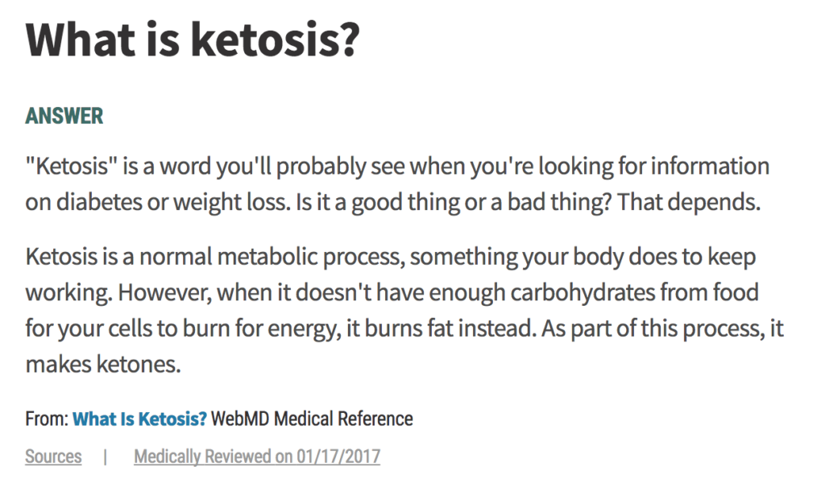Open the Medically Reviewed on 01/17/2017 link
825x504 pixels.
pyautogui.click(x=257, y=456)
